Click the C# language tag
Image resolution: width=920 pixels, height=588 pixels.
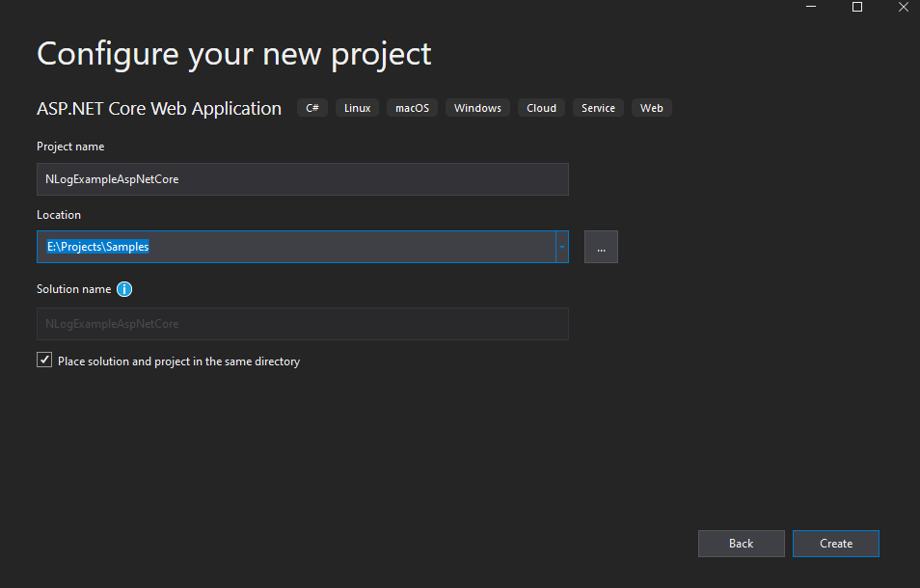312,108
